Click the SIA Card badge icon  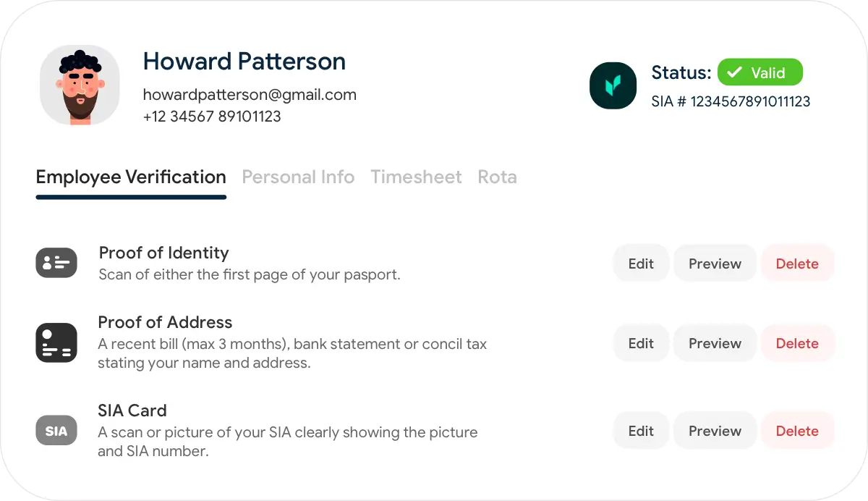56,431
